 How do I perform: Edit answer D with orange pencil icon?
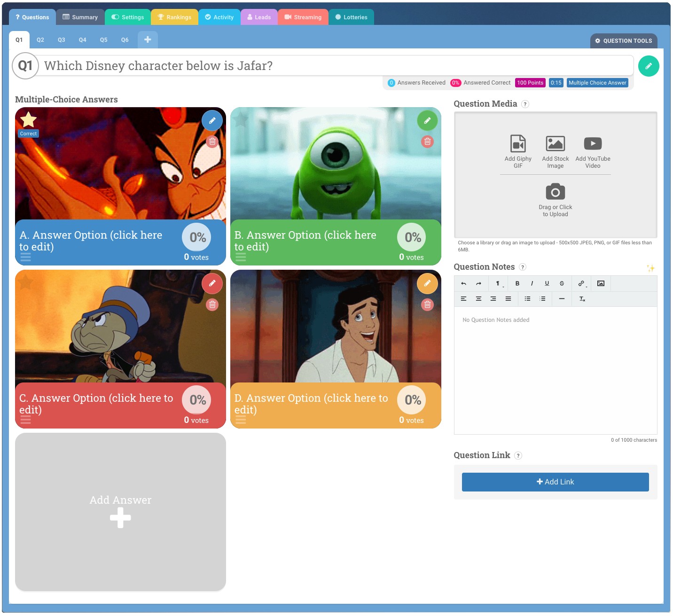[x=427, y=283]
